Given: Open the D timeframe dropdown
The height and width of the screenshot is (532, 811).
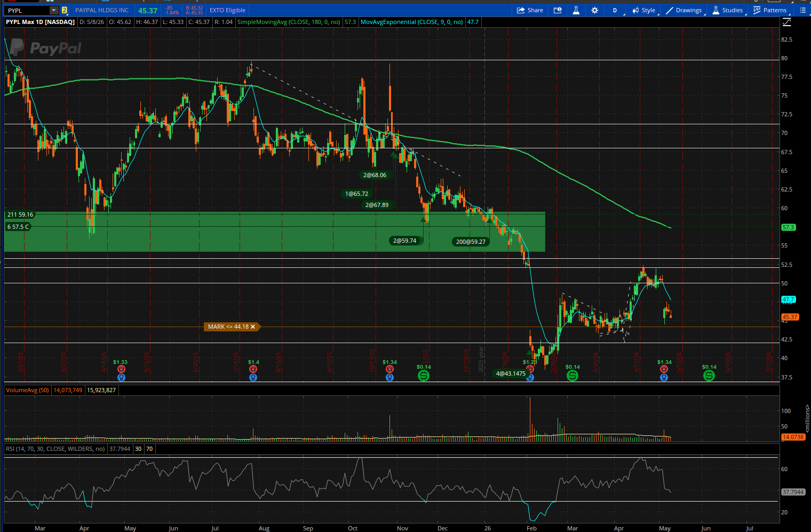Looking at the screenshot, I should pos(615,10).
